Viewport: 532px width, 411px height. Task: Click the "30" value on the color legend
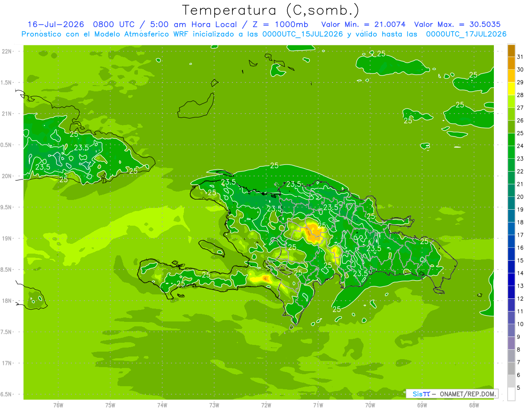(x=520, y=70)
